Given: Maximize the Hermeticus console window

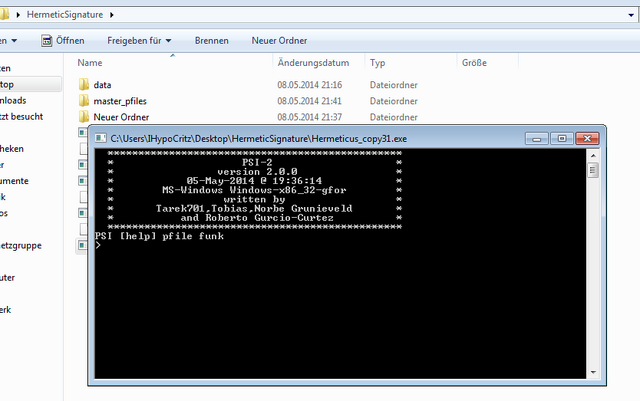Looking at the screenshot, I should point(562,138).
